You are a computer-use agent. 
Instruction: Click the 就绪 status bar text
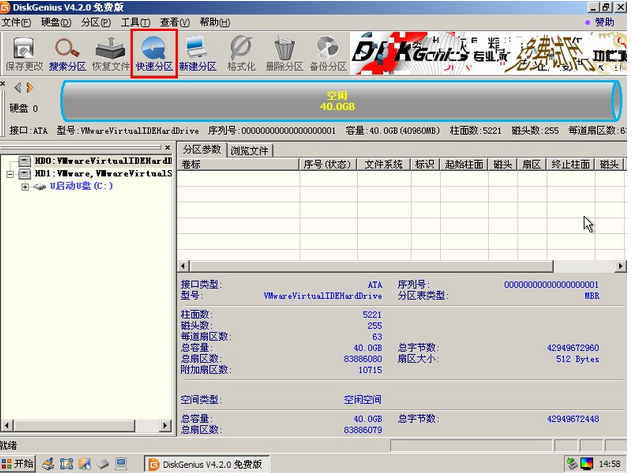tap(8, 445)
